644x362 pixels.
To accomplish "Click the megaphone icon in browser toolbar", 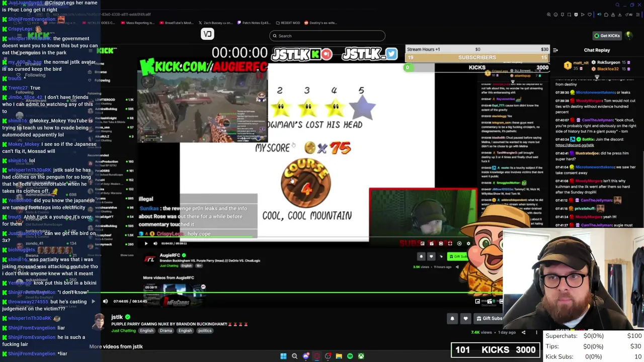I will (x=599, y=15).
